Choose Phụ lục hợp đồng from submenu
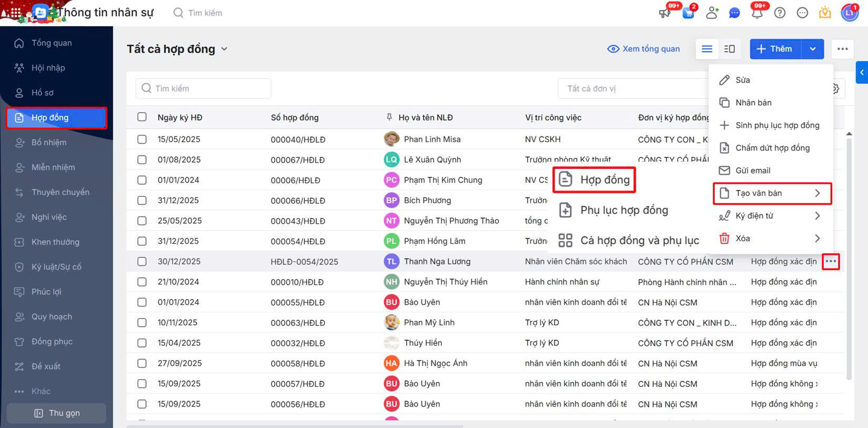Screen dimensions: 868x428 623,210
